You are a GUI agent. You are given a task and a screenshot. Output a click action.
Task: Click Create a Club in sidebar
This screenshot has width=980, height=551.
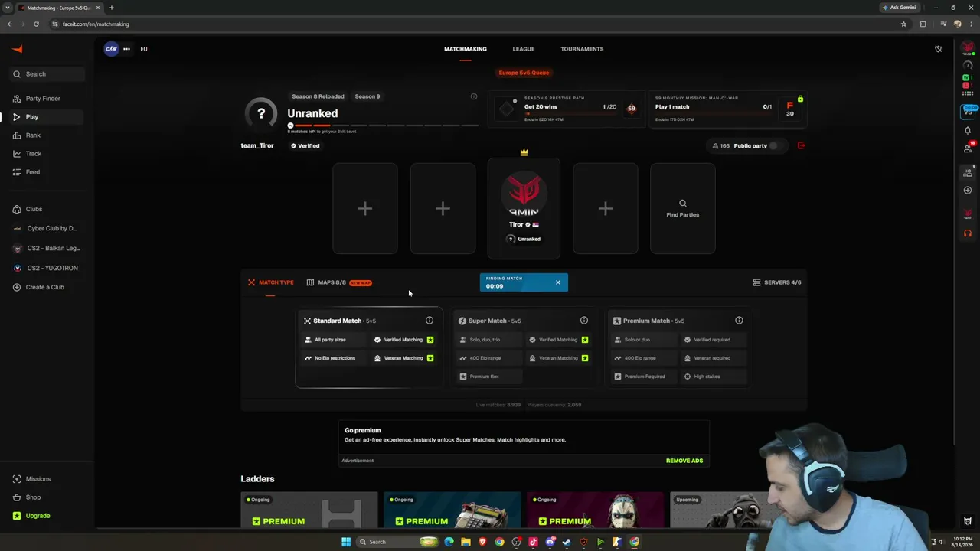pos(44,287)
